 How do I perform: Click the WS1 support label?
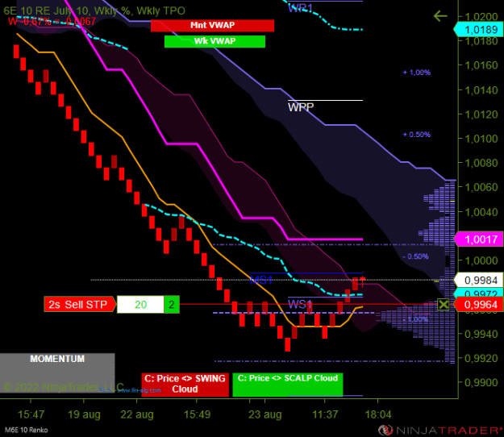pyautogui.click(x=300, y=304)
